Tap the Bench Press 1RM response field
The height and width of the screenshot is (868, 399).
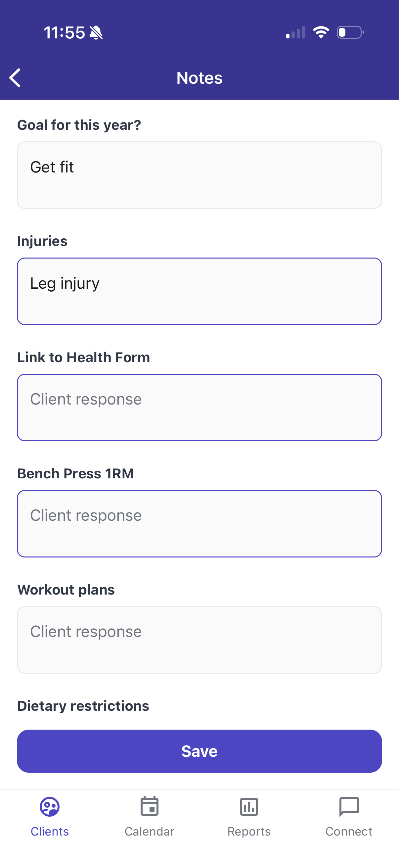click(x=199, y=524)
